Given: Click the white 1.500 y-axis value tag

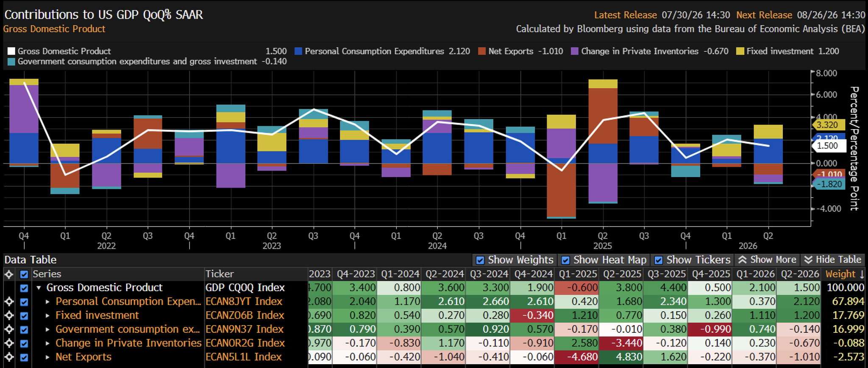Looking at the screenshot, I should click(829, 146).
